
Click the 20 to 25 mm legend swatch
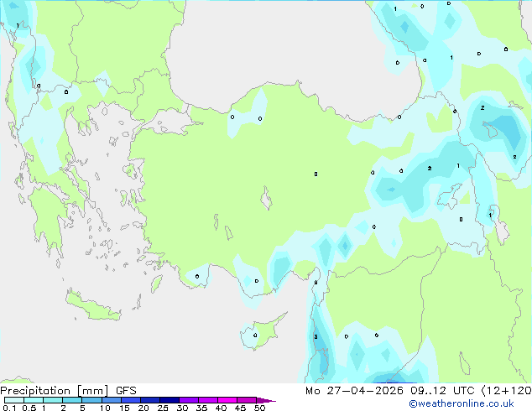150,400
